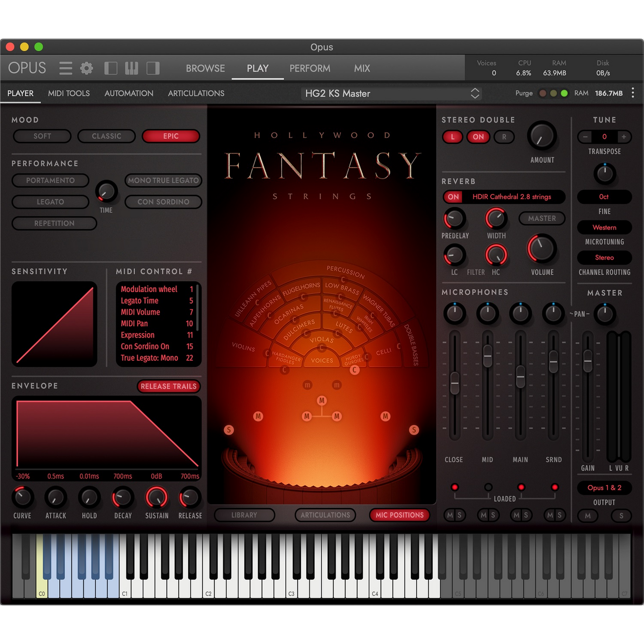Open the HDIR Cathedral 2.8 strings reverb preset
This screenshot has height=644, width=644.
pyautogui.click(x=511, y=197)
